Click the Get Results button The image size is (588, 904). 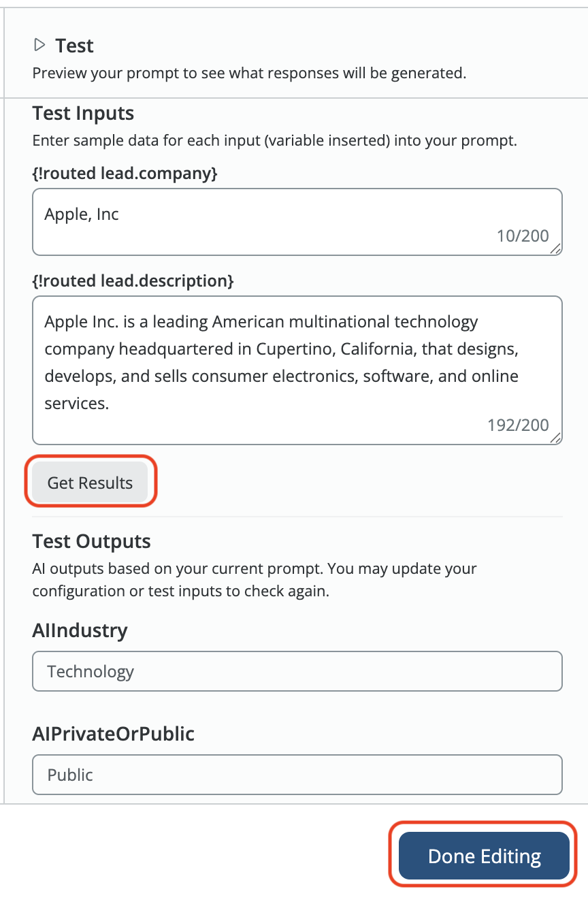tap(90, 483)
